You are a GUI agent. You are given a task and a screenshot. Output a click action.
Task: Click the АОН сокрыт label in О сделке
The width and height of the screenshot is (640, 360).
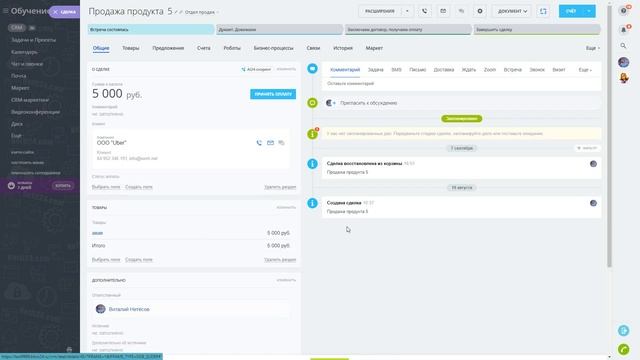coord(256,69)
